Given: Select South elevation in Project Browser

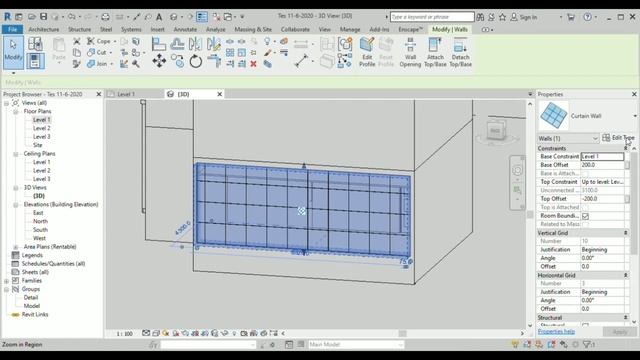Looking at the screenshot, I should (x=40, y=230).
